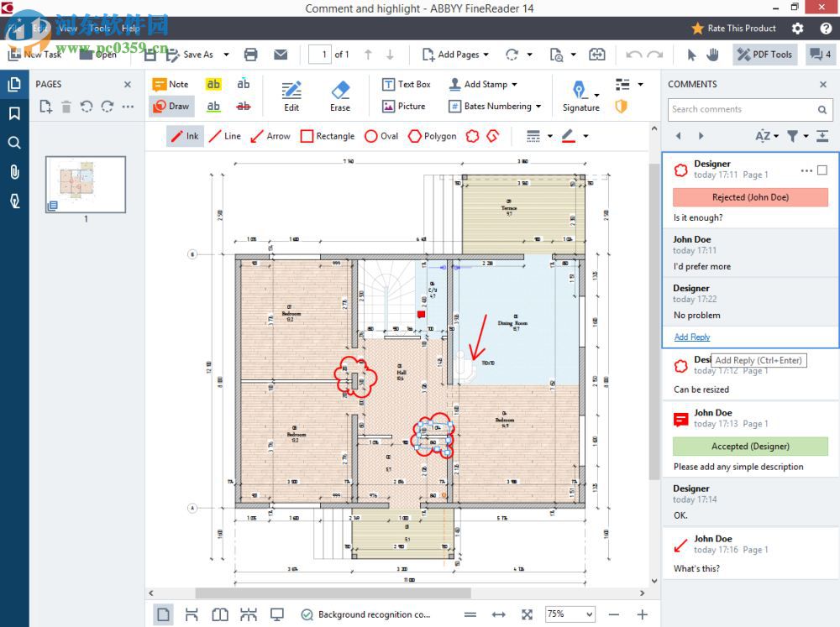
Task: Toggle full screen reading mode
Action: coord(277,614)
